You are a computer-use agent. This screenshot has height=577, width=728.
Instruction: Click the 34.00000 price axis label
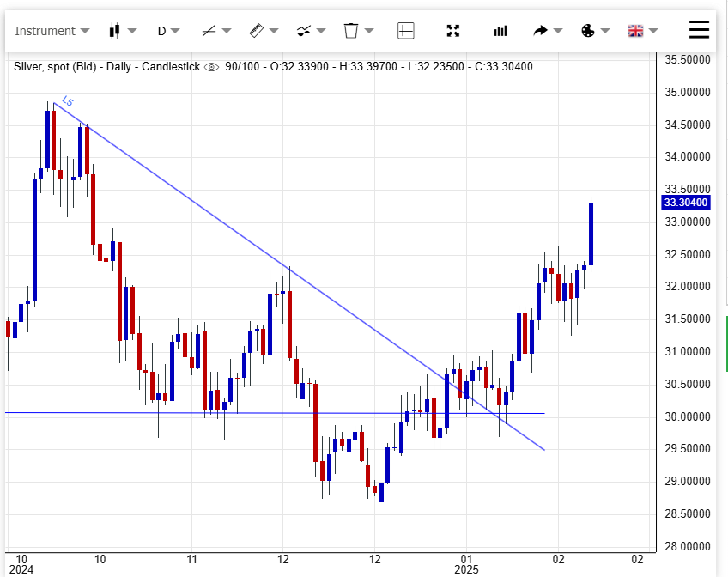pos(688,157)
